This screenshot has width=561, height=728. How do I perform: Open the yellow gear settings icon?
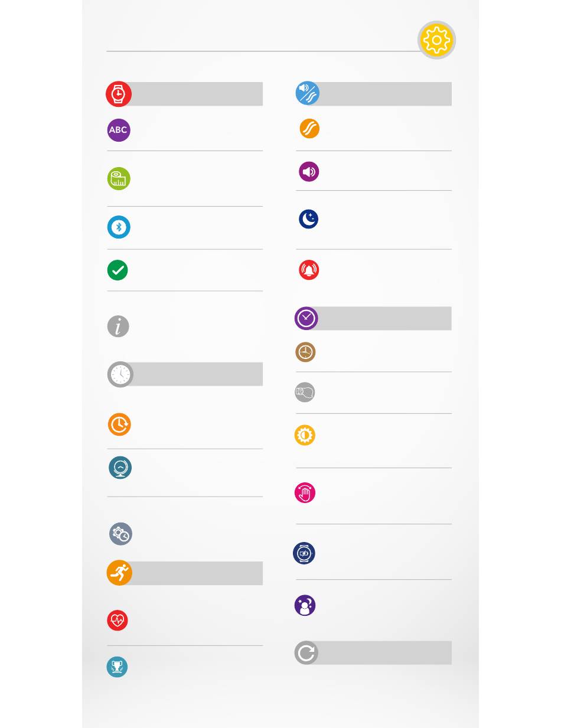(437, 40)
